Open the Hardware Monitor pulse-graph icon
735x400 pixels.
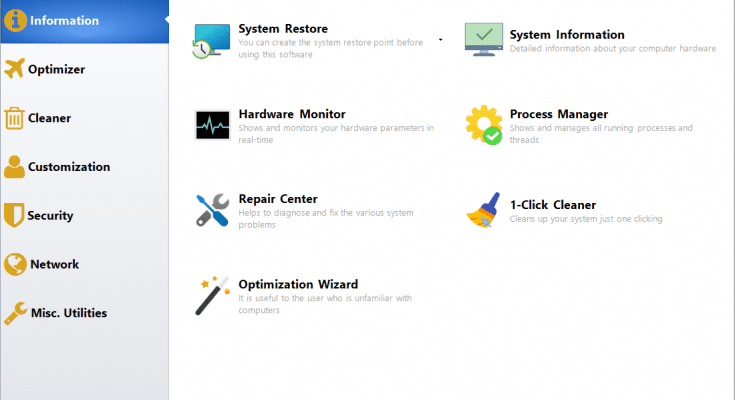[x=212, y=126]
